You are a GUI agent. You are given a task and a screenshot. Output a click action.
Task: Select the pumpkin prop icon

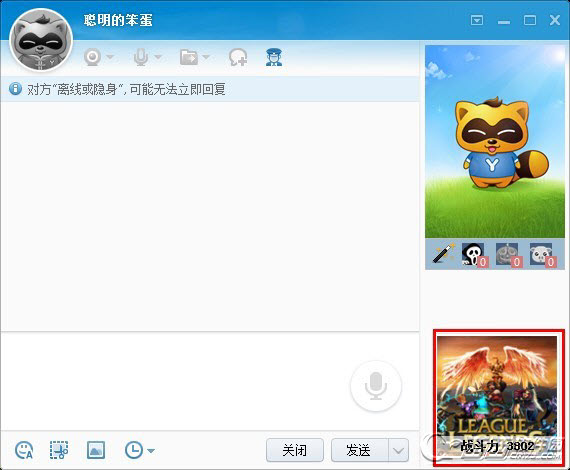click(508, 254)
